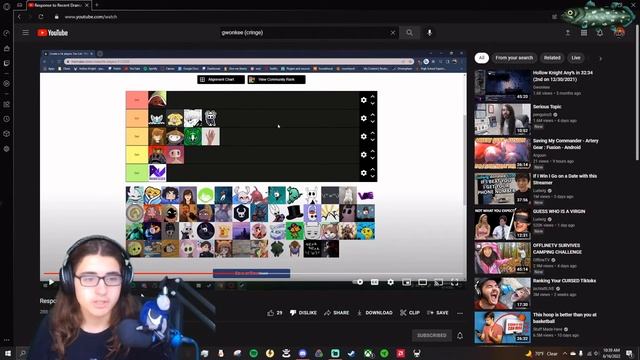Toggle the autoplay switch in the player
Image resolution: width=640 pixels, height=360 pixels.
[x=358, y=282]
